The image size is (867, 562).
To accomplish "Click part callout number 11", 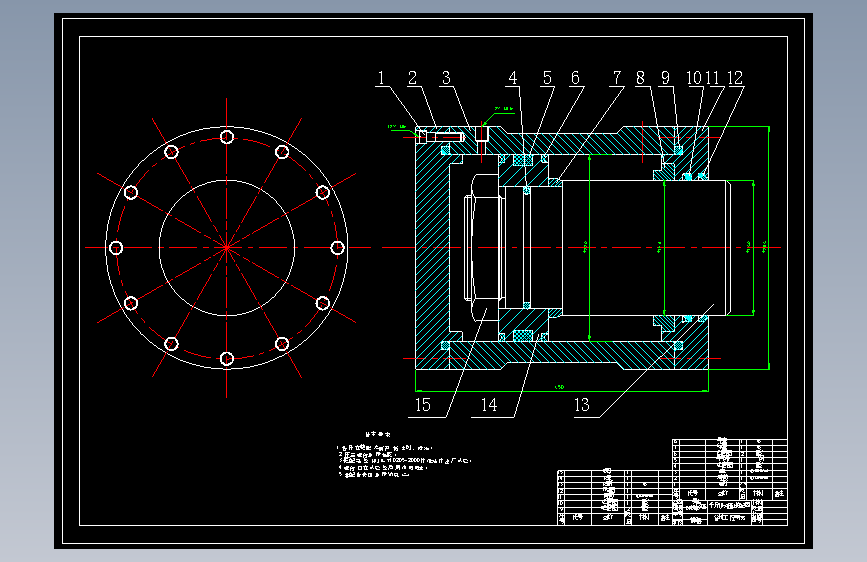I will (x=713, y=78).
